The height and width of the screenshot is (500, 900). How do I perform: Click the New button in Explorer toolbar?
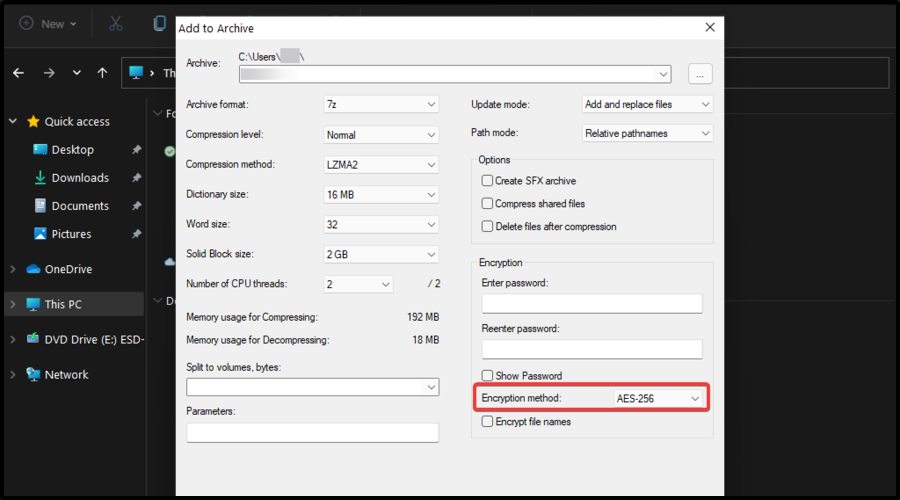42,23
